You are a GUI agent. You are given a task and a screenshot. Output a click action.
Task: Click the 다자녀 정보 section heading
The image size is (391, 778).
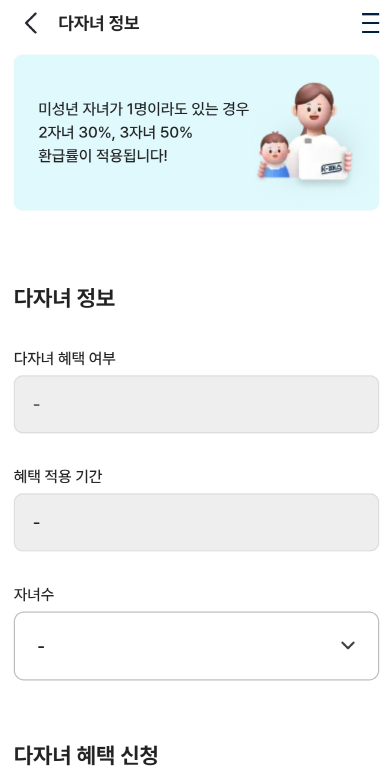tap(65, 298)
